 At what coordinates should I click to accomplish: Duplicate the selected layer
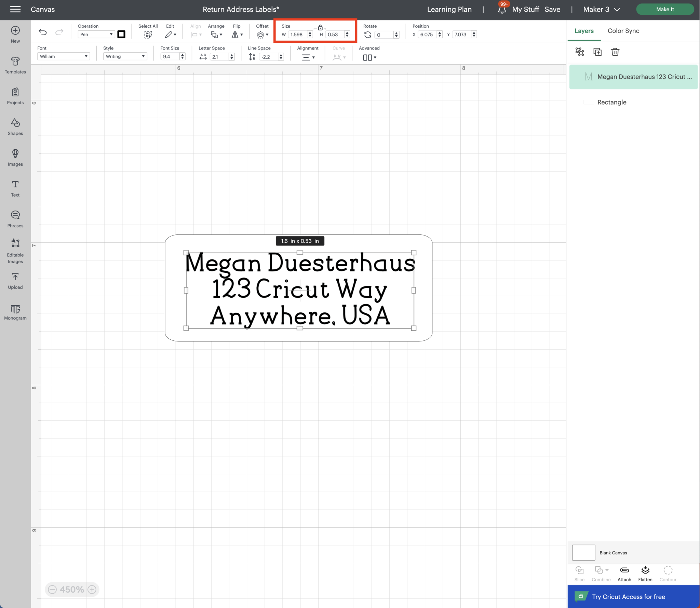point(597,52)
